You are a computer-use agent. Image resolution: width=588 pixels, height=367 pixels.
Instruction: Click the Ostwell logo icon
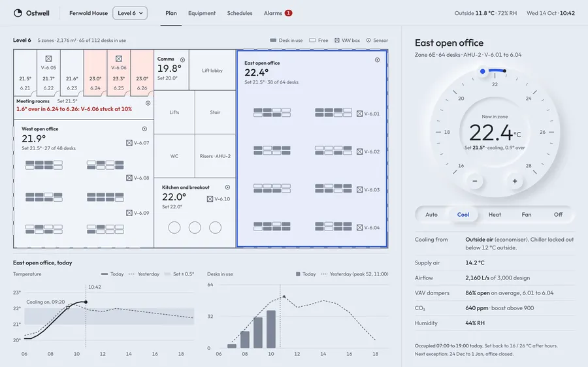[x=18, y=13]
